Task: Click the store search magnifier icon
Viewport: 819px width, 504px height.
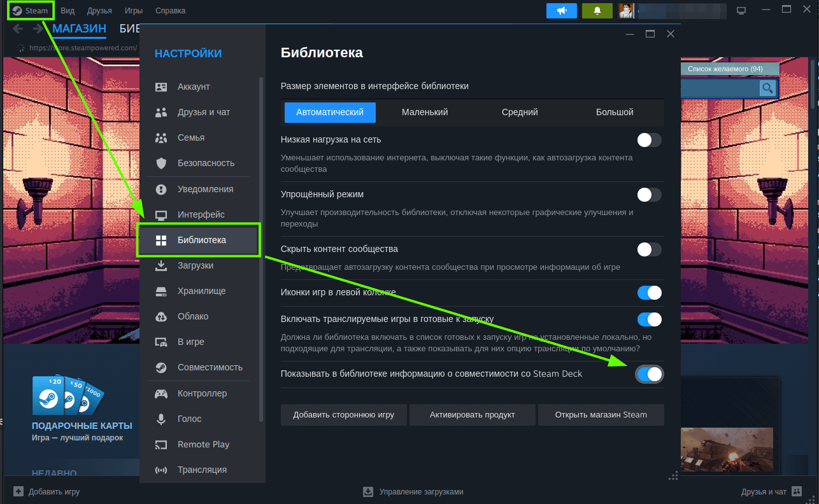Action: (768, 88)
